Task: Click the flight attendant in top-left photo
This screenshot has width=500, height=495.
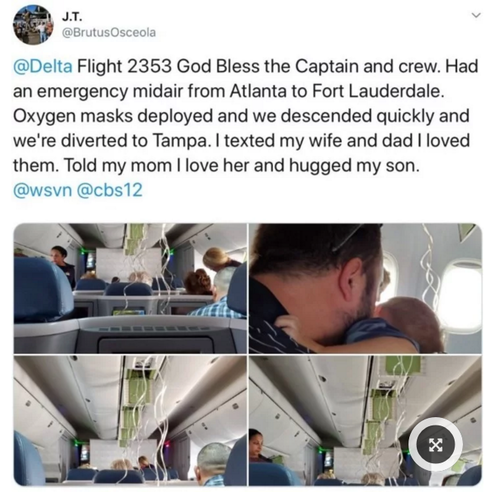Action: (62, 267)
